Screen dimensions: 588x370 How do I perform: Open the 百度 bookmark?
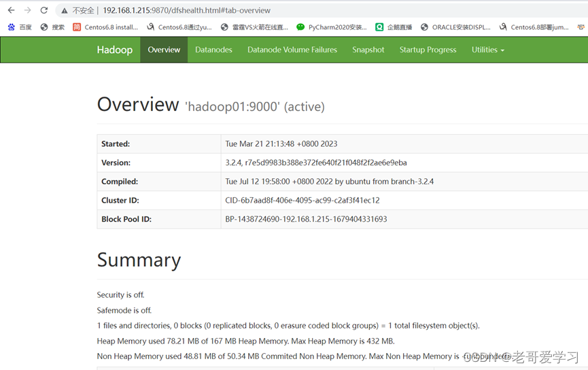pyautogui.click(x=20, y=27)
